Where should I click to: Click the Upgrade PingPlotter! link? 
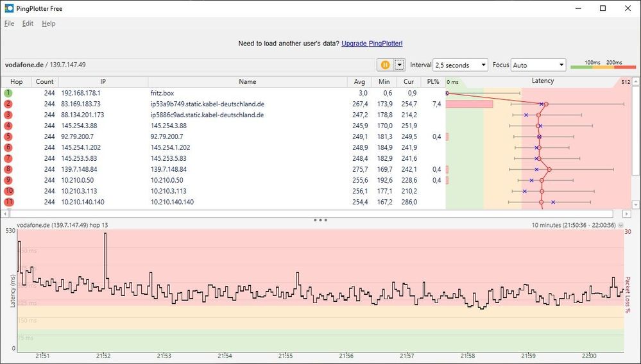(372, 44)
